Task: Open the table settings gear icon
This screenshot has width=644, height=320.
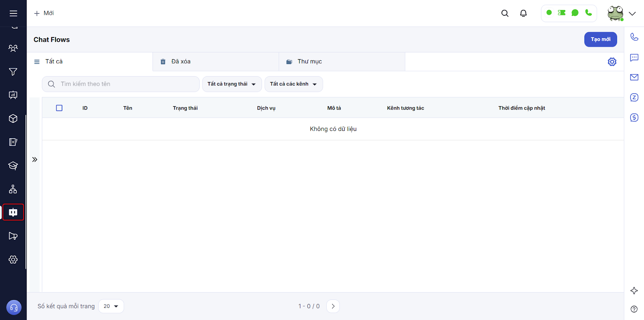Action: (612, 62)
